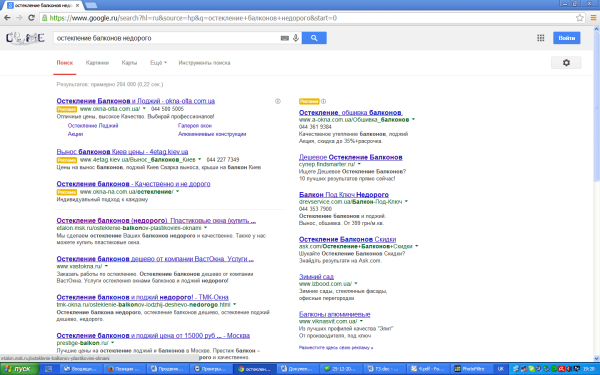Switch to PhotoFiltre in the taskbar
Screen dimensions: 600x375
pyautogui.click(x=470, y=369)
